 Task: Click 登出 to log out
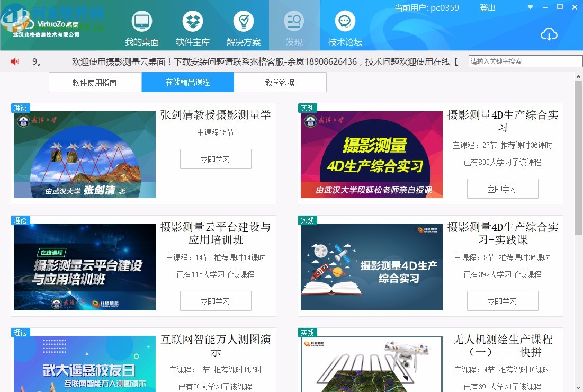click(487, 8)
